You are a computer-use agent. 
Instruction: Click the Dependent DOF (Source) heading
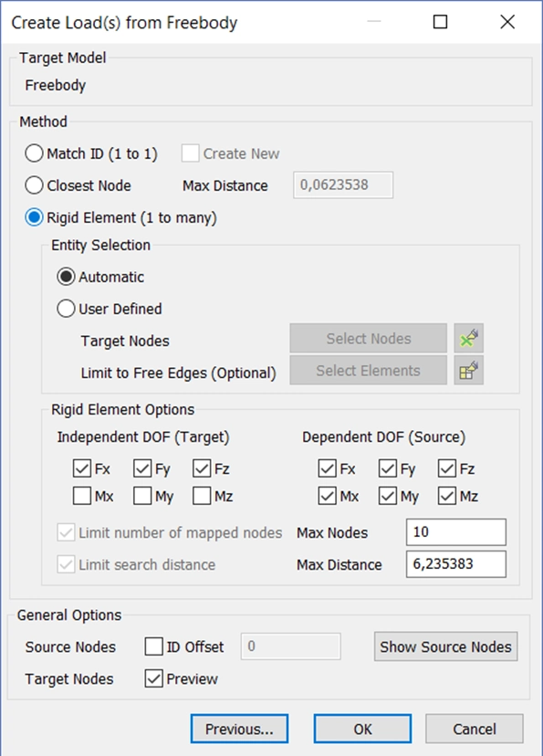384,436
